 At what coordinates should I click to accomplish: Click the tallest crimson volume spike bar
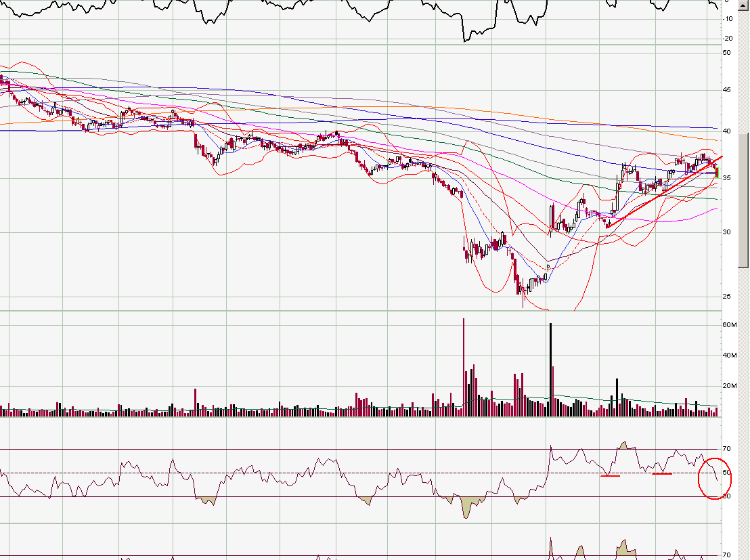click(x=464, y=367)
